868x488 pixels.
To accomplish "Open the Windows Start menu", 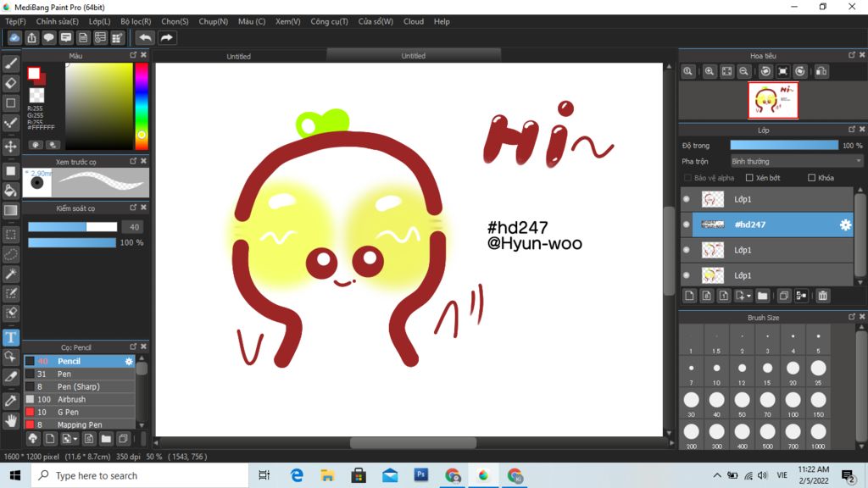I will 15,475.
